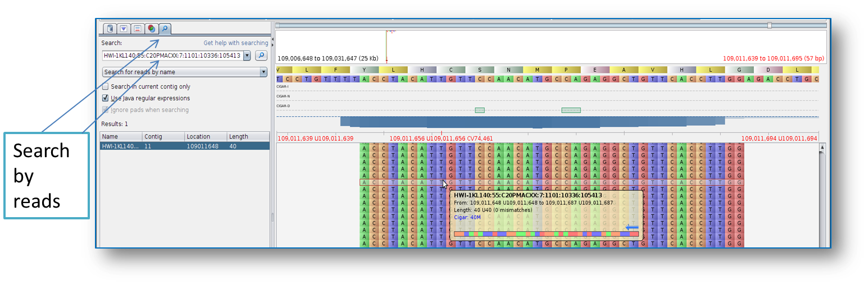This screenshot has height=285, width=868.
Task: Open the database cylinder tab
Action: pos(110,29)
